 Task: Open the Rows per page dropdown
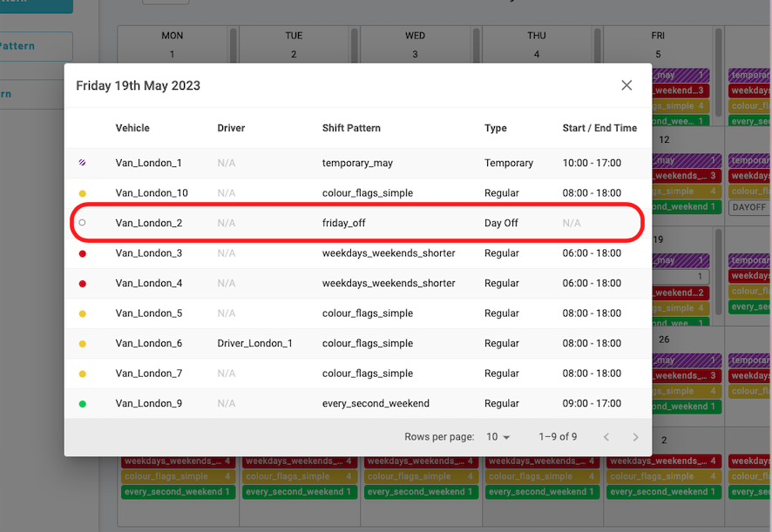point(498,437)
